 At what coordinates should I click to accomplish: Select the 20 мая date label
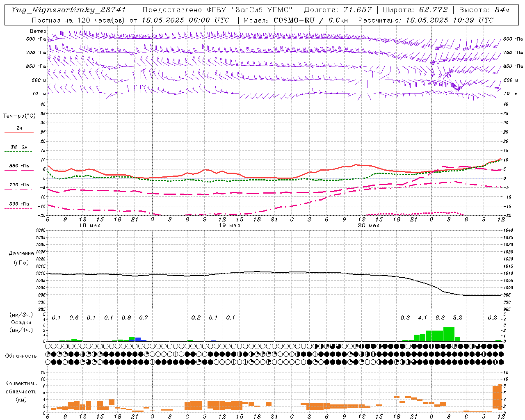[x=368, y=226]
